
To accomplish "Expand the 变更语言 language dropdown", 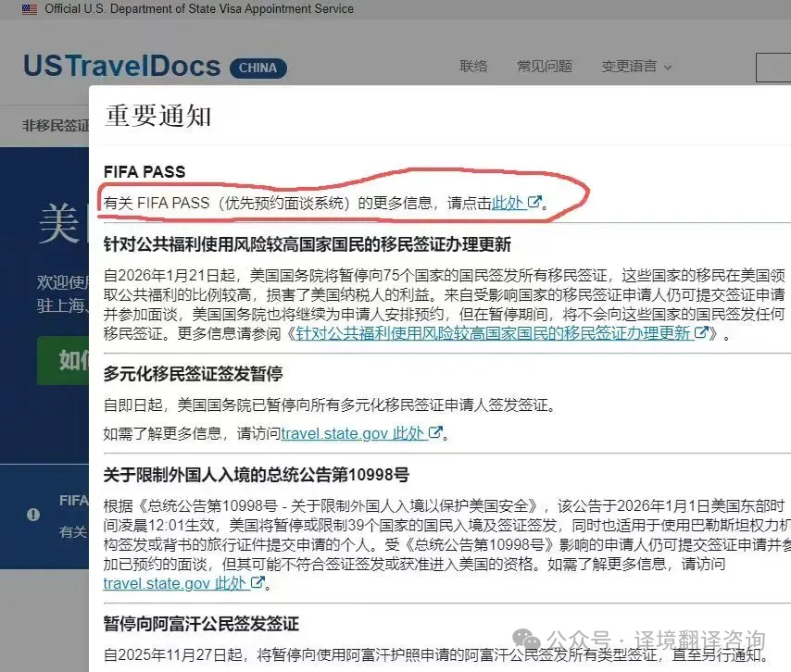I will tap(636, 66).
